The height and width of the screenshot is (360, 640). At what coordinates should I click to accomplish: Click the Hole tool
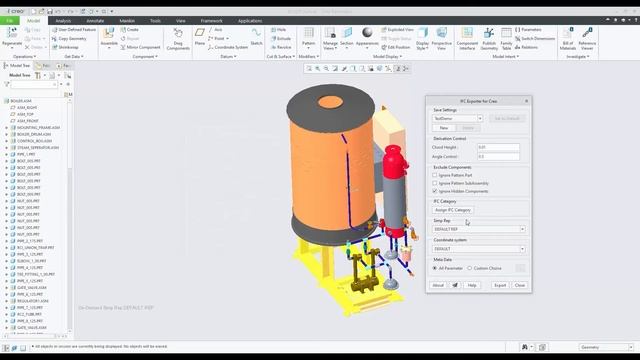[278, 30]
